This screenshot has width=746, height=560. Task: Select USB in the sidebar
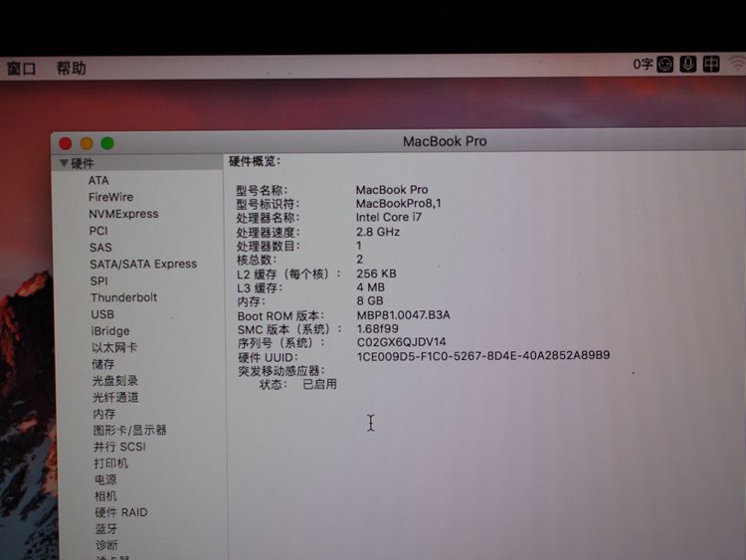click(x=102, y=314)
